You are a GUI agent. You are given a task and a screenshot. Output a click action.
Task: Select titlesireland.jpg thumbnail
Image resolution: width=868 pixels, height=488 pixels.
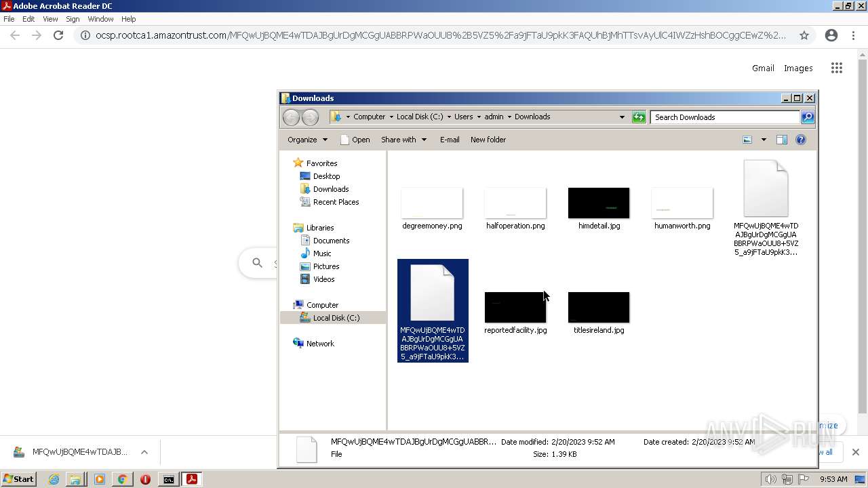(599, 308)
